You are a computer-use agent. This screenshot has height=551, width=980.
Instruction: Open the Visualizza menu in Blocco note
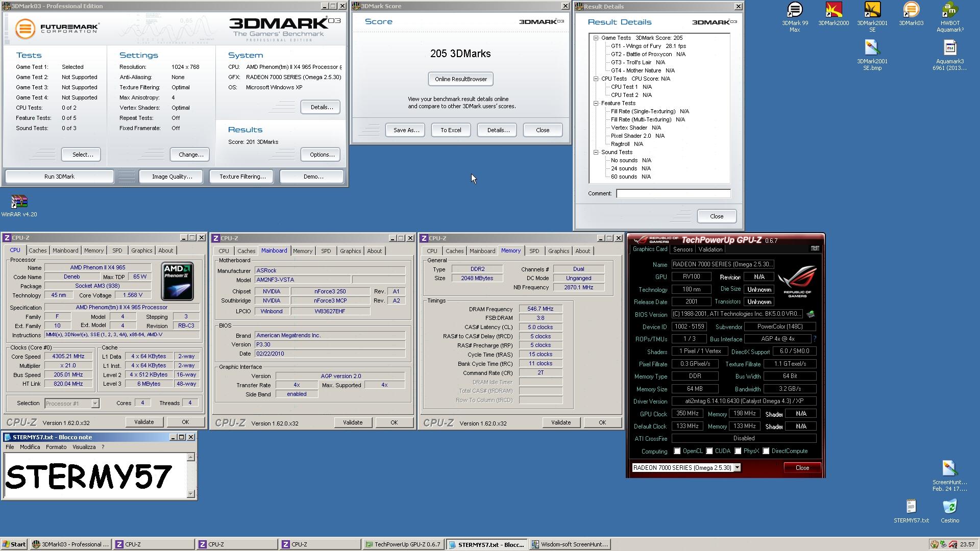pos(84,447)
